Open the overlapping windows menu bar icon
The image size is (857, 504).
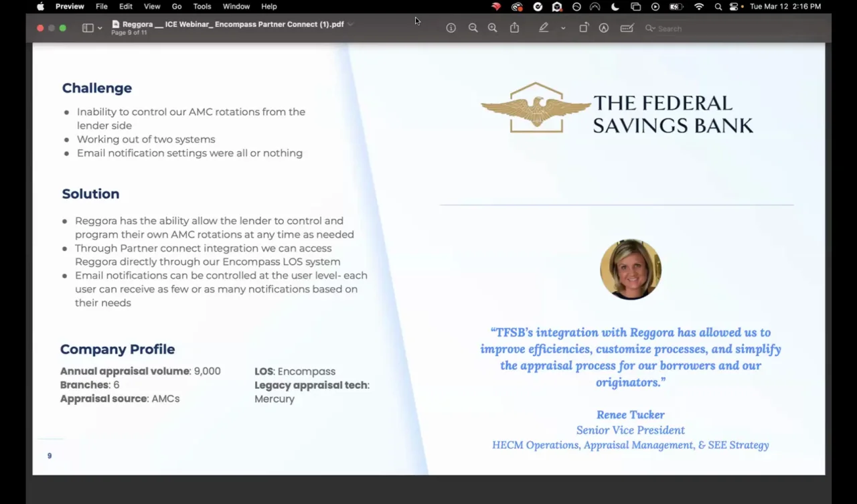click(x=636, y=7)
